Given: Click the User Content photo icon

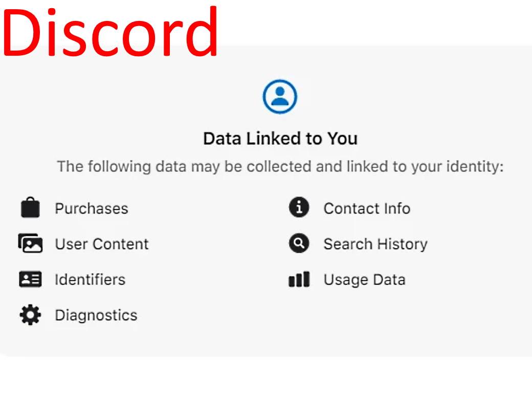Looking at the screenshot, I should coord(30,243).
